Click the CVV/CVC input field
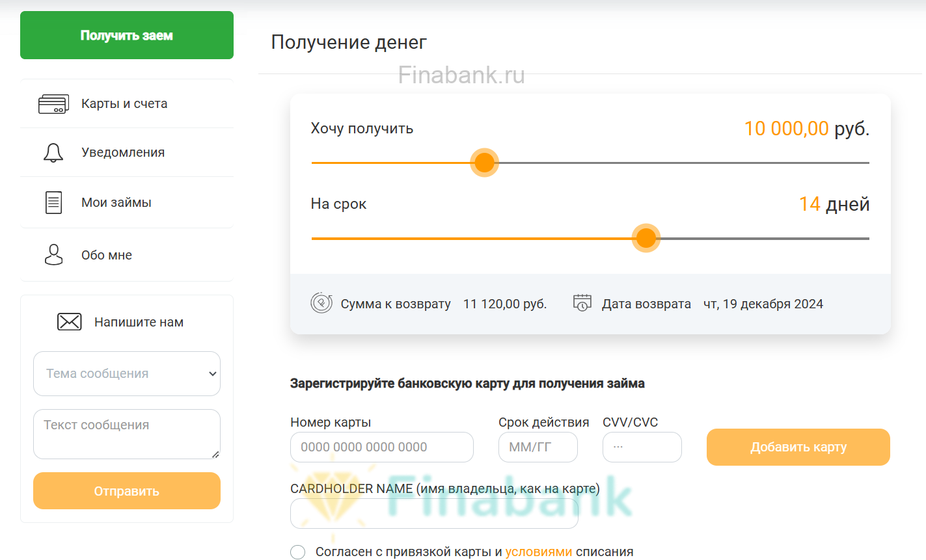The width and height of the screenshot is (926, 560). [x=642, y=447]
